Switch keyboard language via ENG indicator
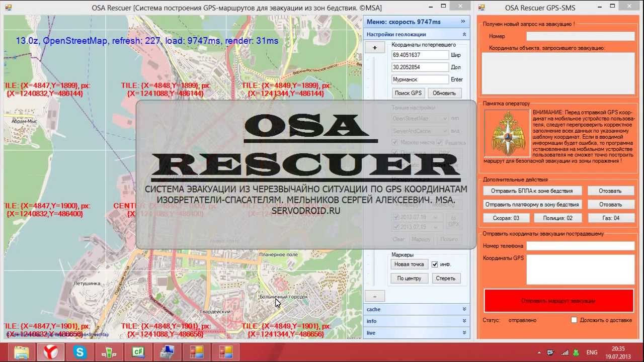 [592, 352]
